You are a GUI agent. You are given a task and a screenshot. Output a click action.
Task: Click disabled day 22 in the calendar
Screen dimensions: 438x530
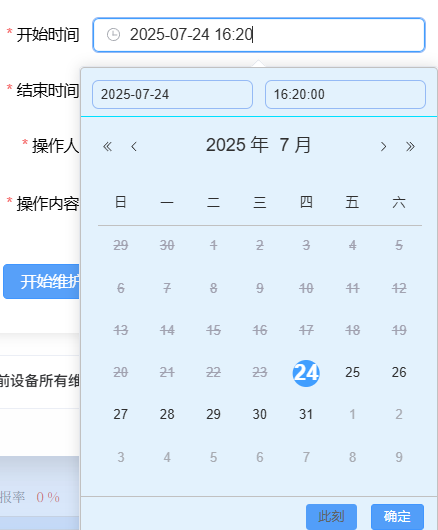pos(213,372)
